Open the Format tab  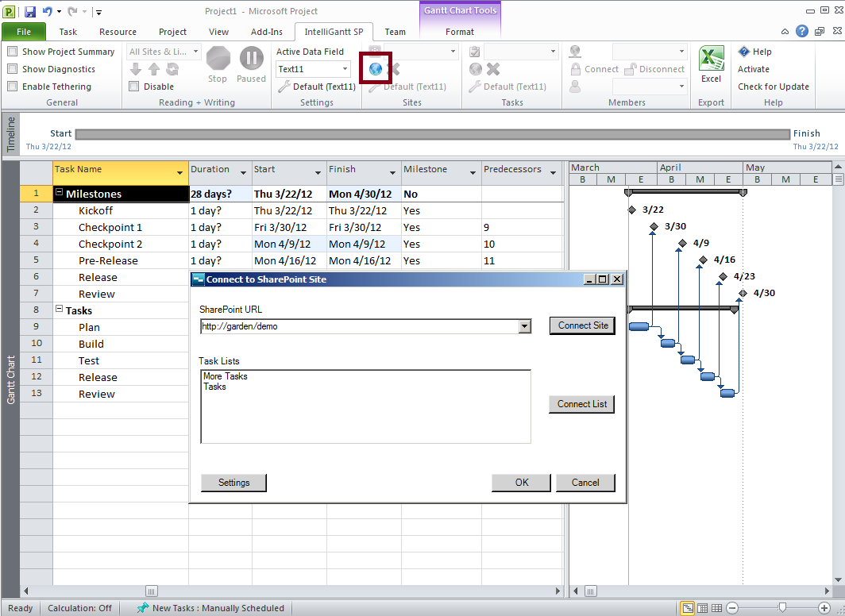tap(460, 32)
